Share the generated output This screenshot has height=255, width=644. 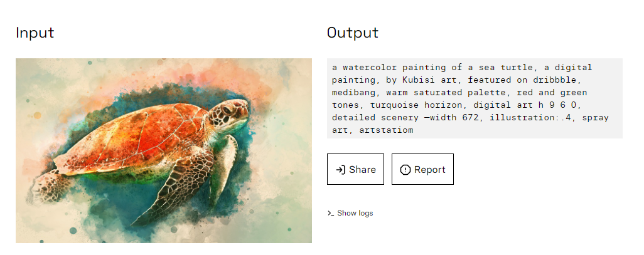click(355, 169)
